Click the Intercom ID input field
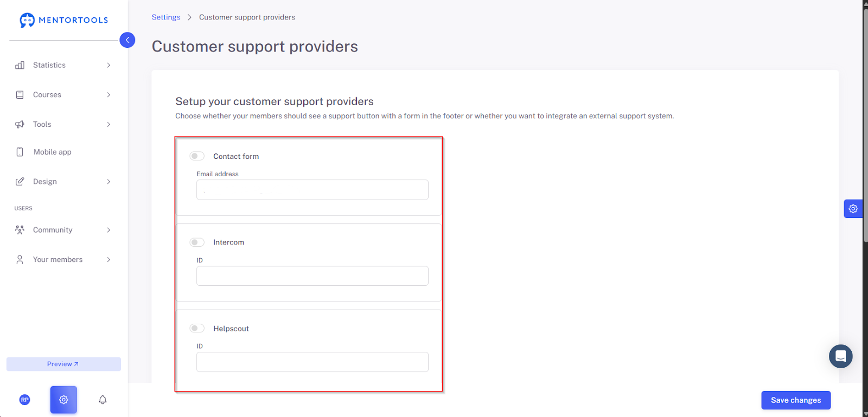Screen dimensions: 868x417 coord(312,276)
